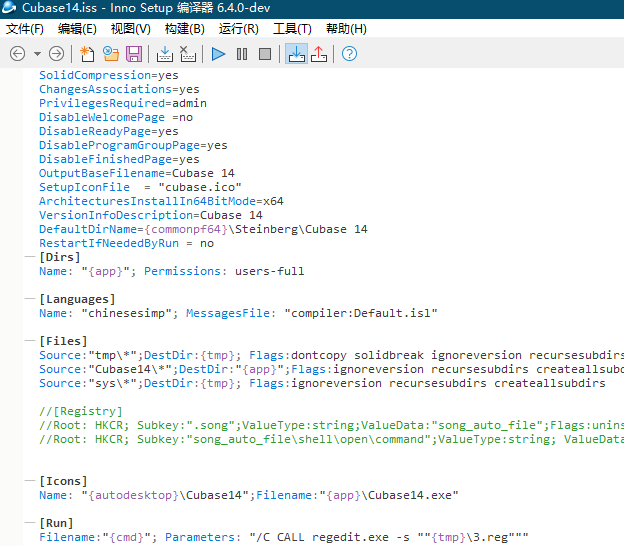Compile the script
The width and height of the screenshot is (624, 546).
coord(164,54)
